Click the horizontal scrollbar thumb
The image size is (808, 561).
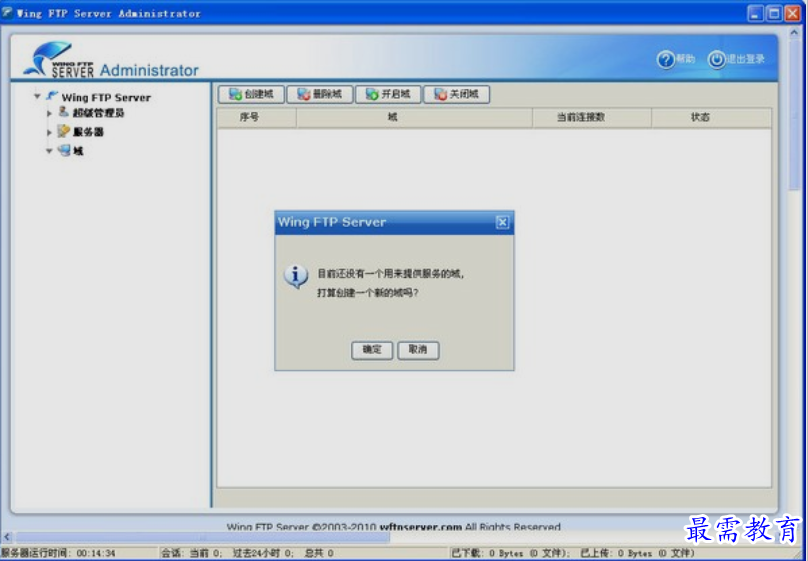[203, 537]
